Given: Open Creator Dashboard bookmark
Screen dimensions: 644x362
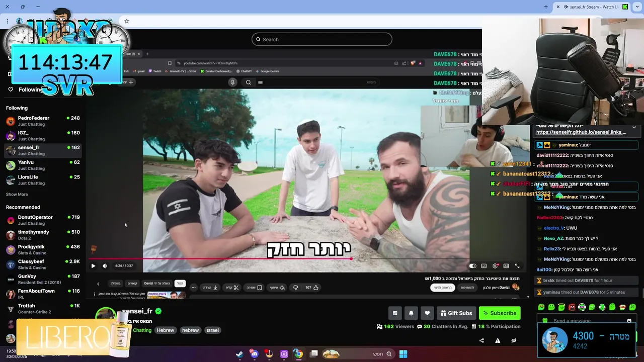Looking at the screenshot, I should pos(216,71).
